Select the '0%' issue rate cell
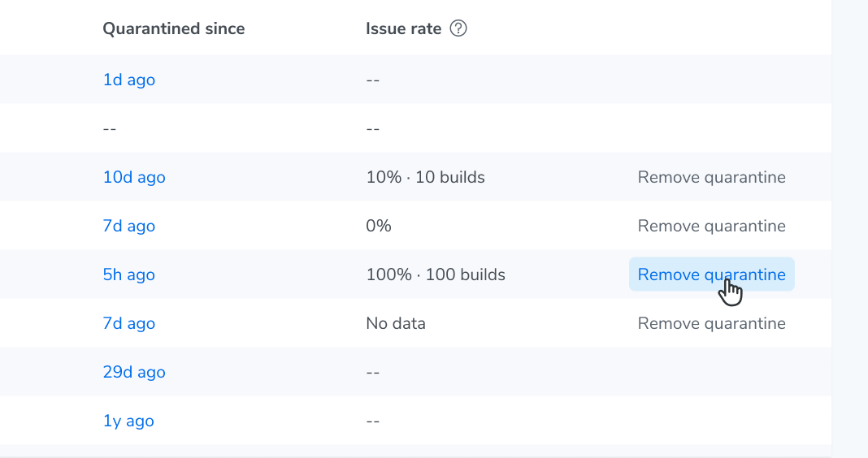The image size is (868, 458). click(379, 226)
